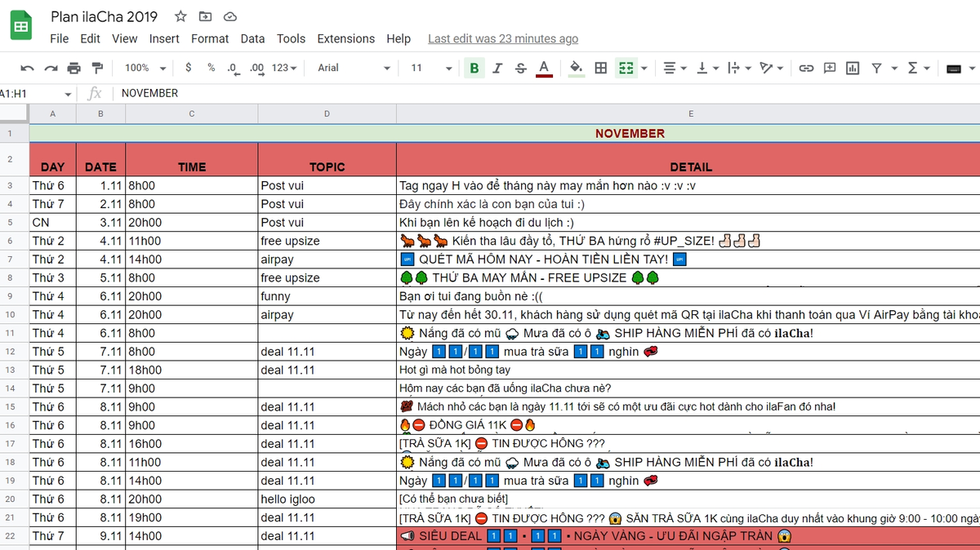Click the Sheets home logo icon

21,25
